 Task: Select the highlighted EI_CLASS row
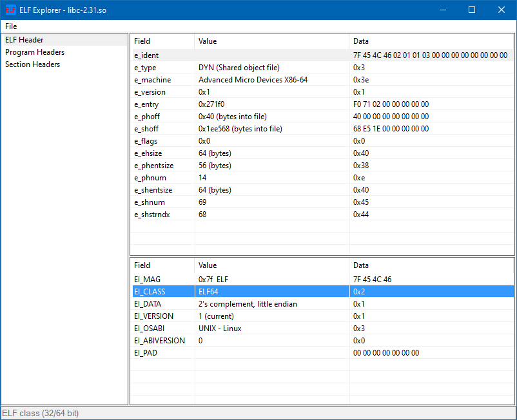323,292
